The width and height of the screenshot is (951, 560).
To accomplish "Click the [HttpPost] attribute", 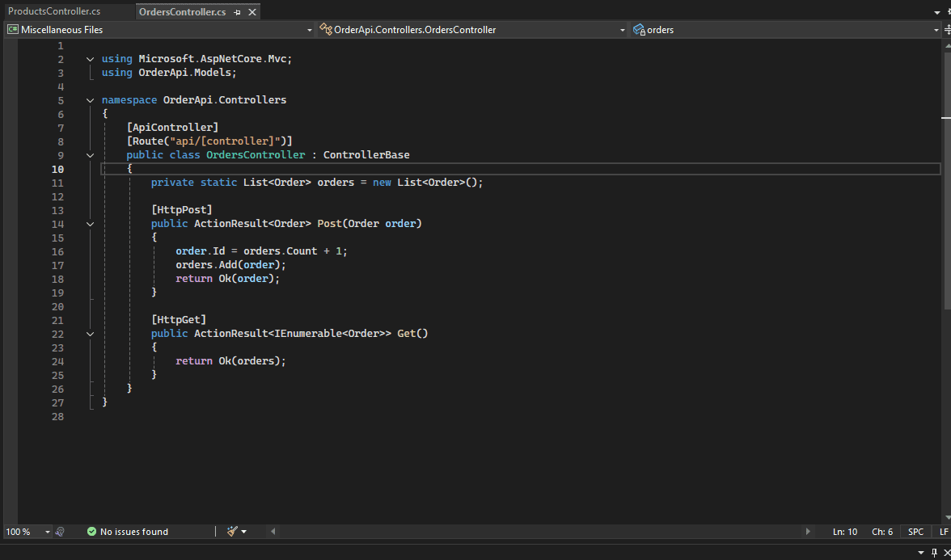I will point(181,210).
